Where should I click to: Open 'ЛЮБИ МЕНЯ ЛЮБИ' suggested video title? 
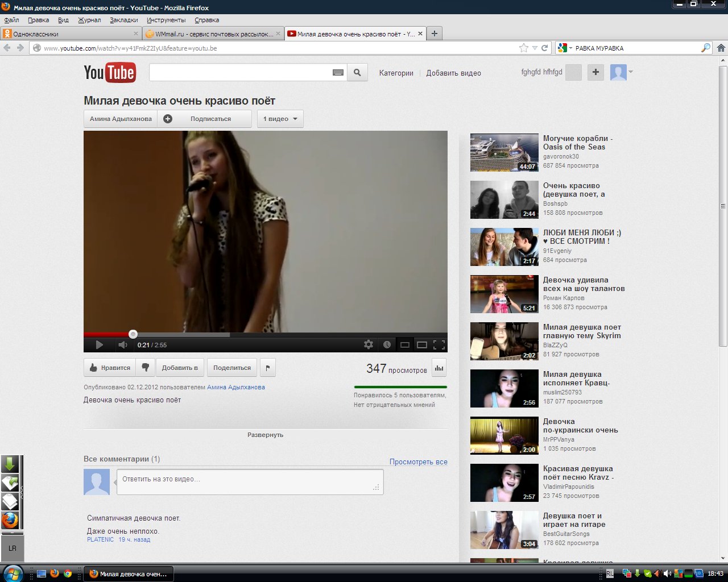tap(582, 236)
